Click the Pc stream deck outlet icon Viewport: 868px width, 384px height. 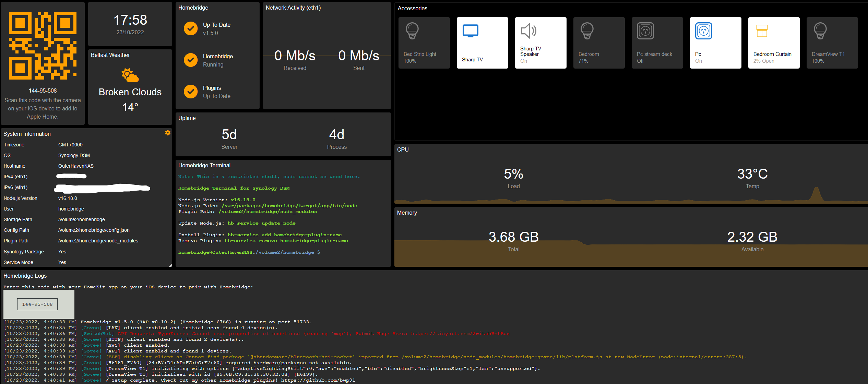pos(645,31)
